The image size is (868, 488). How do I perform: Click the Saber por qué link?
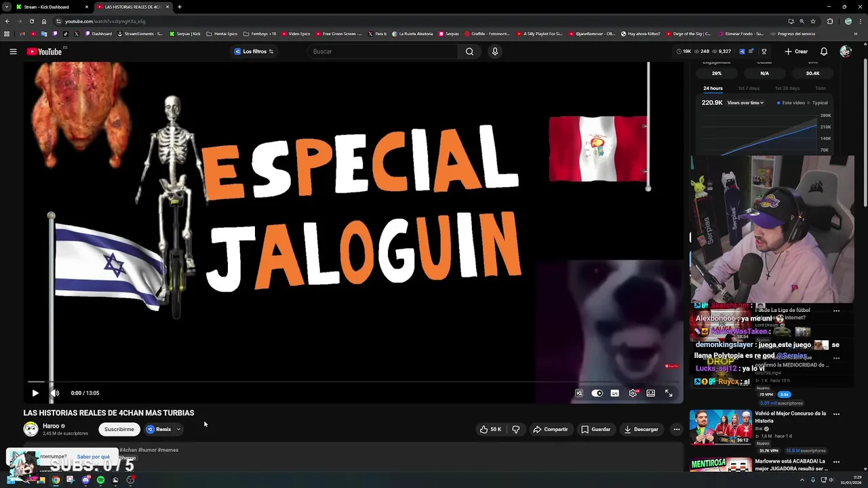93,457
